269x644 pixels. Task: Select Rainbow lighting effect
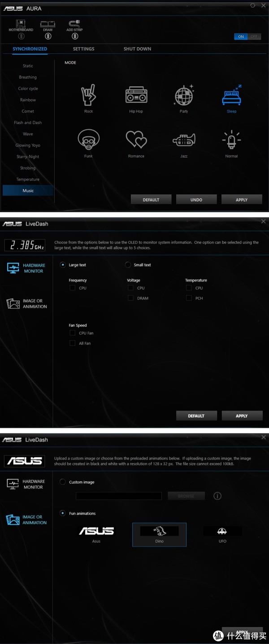click(28, 100)
